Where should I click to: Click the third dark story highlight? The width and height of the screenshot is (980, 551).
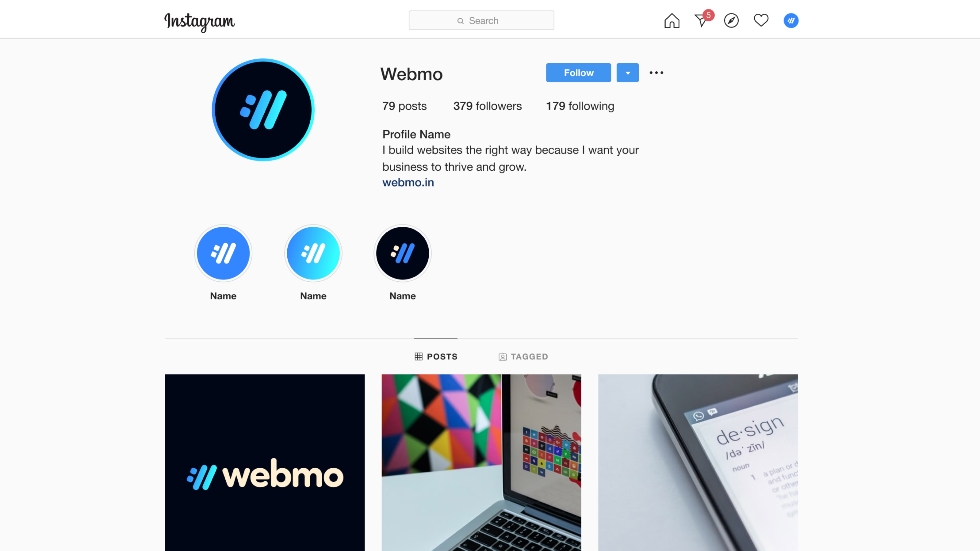(x=402, y=253)
